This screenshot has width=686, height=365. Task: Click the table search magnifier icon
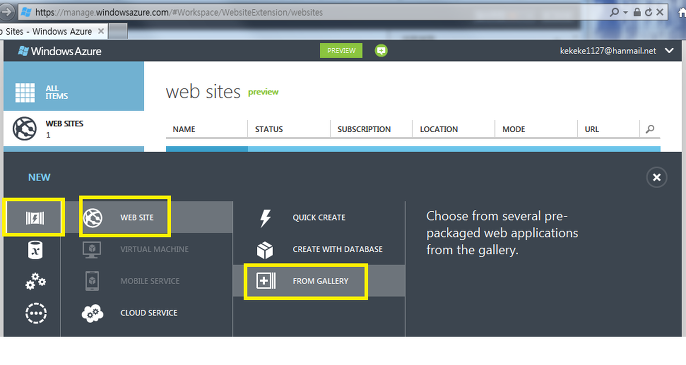pyautogui.click(x=650, y=129)
